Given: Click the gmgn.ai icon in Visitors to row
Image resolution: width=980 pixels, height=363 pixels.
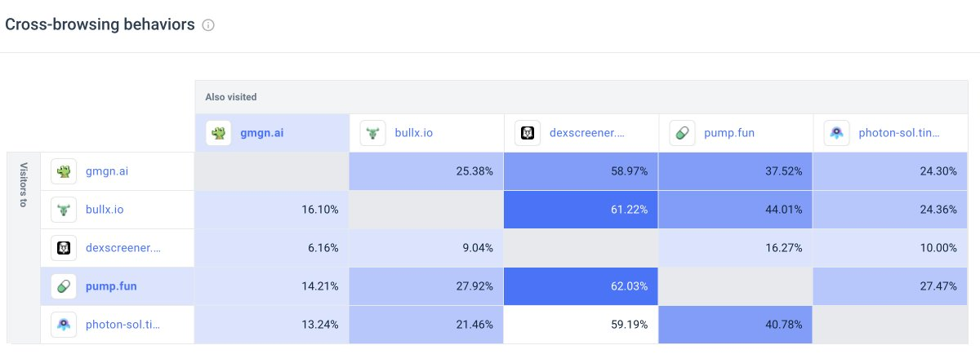Looking at the screenshot, I should [x=64, y=171].
